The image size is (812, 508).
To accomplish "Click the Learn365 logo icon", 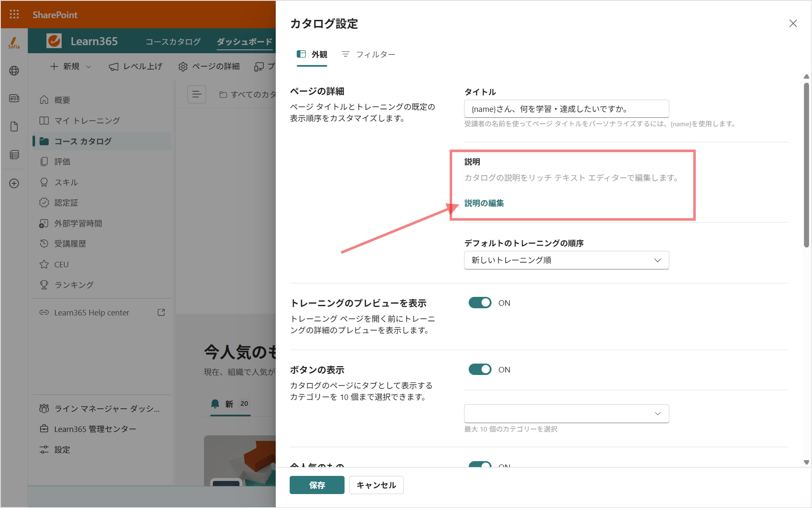I will [x=54, y=41].
